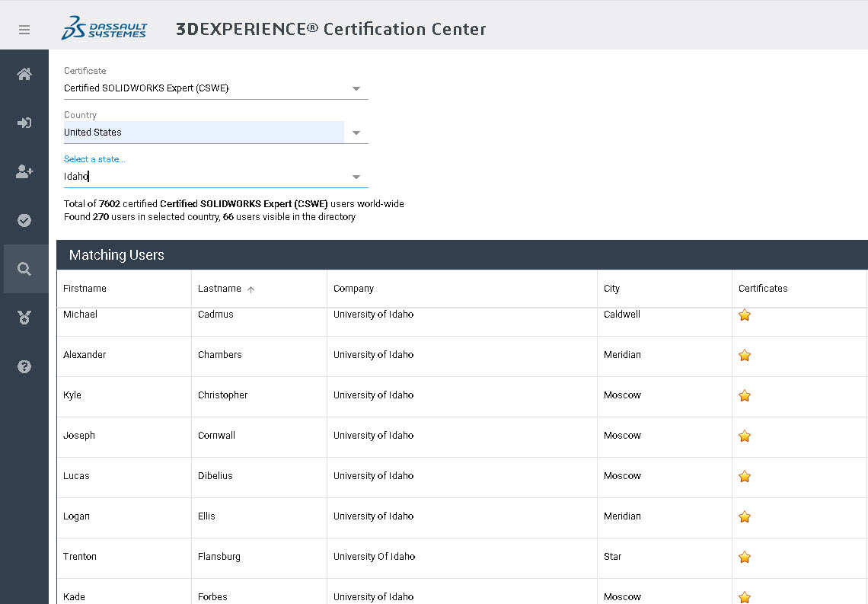Click the help question mark icon
The height and width of the screenshot is (604, 868).
coord(24,366)
